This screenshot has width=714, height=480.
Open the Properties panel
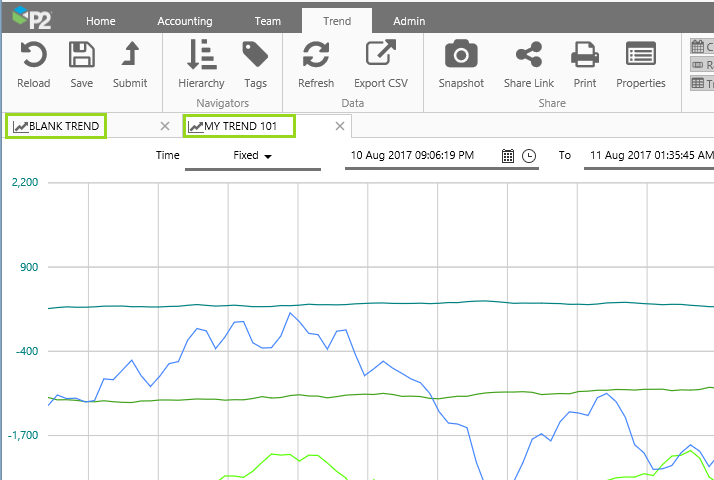(640, 55)
